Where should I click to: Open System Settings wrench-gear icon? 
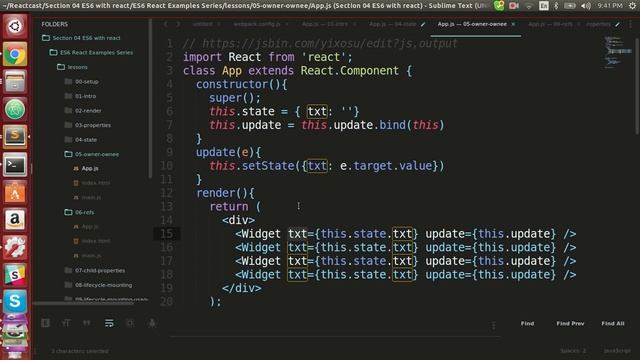(x=15, y=247)
